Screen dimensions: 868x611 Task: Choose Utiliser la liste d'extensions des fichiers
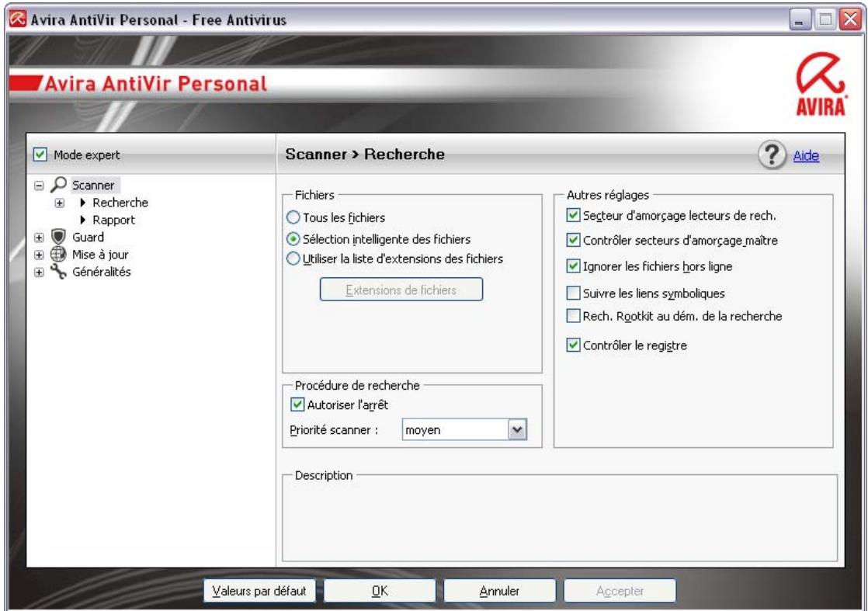[293, 259]
